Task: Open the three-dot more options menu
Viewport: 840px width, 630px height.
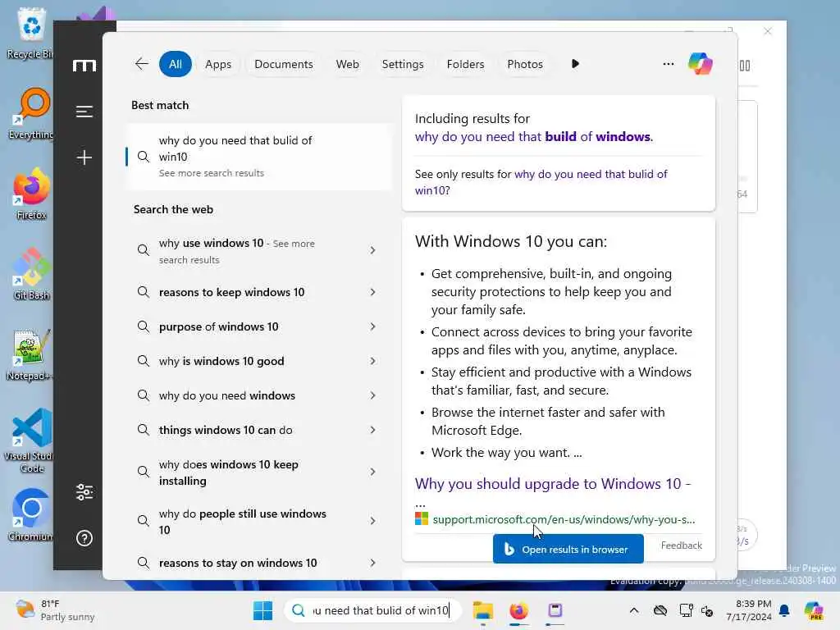Action: coord(668,64)
